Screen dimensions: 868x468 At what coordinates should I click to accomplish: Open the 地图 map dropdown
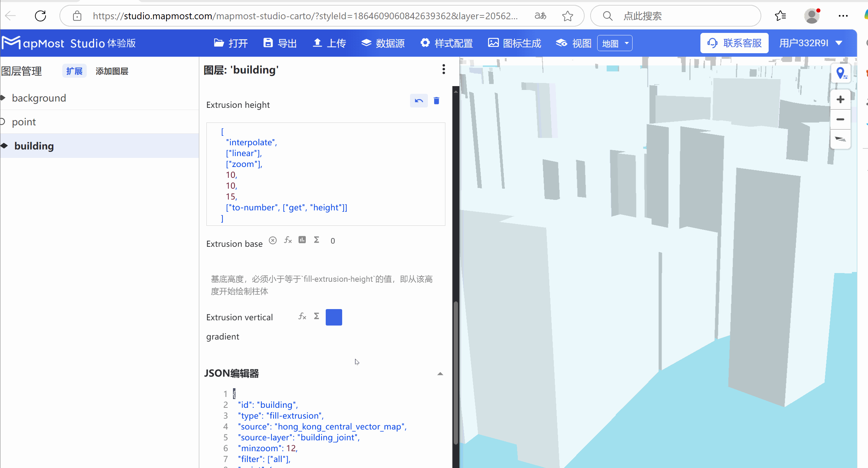pos(615,43)
